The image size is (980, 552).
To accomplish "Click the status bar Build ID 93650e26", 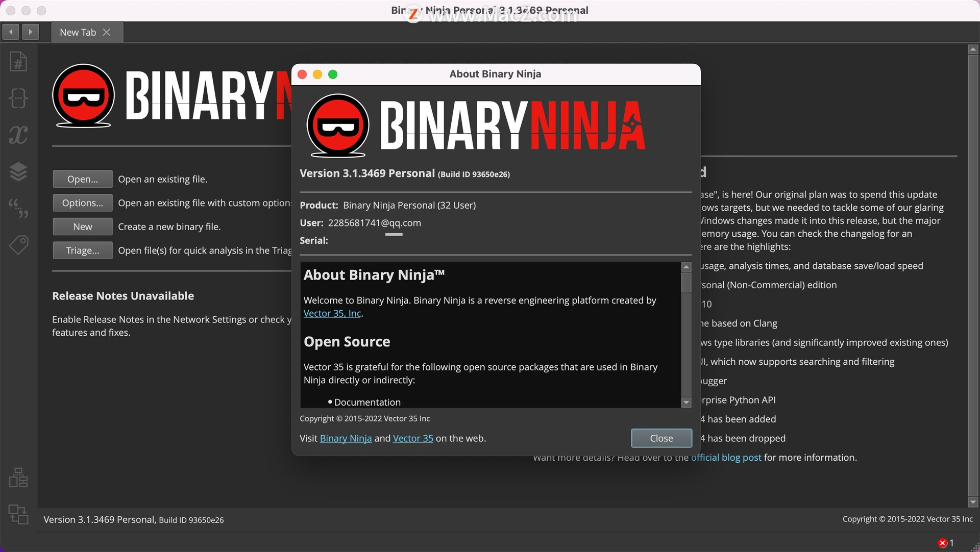I will point(191,520).
